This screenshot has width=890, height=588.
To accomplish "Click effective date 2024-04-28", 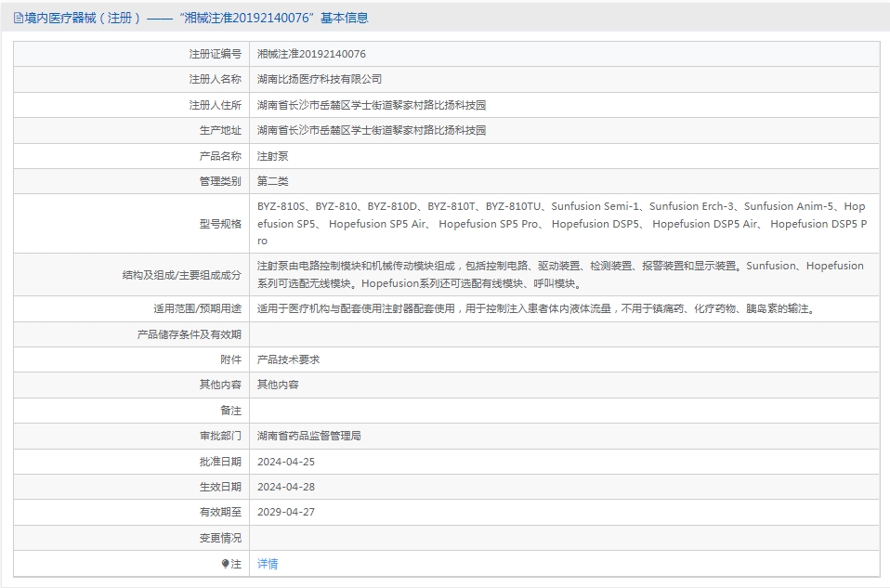I will (286, 487).
